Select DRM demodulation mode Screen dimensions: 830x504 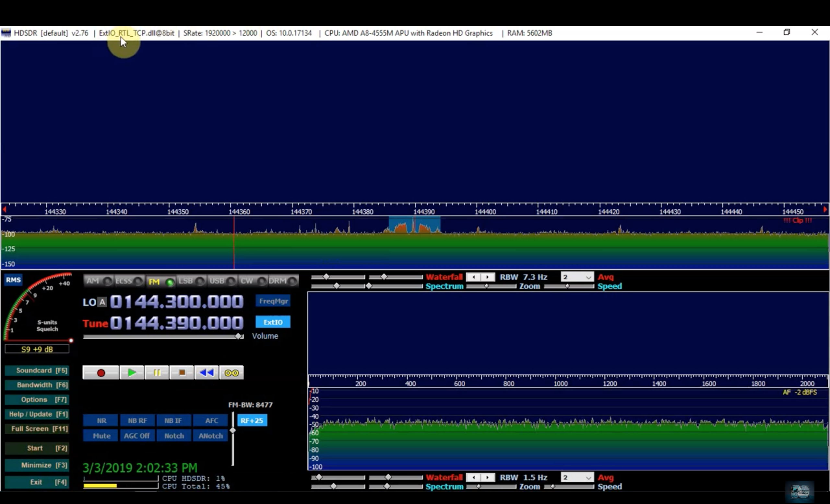(283, 281)
